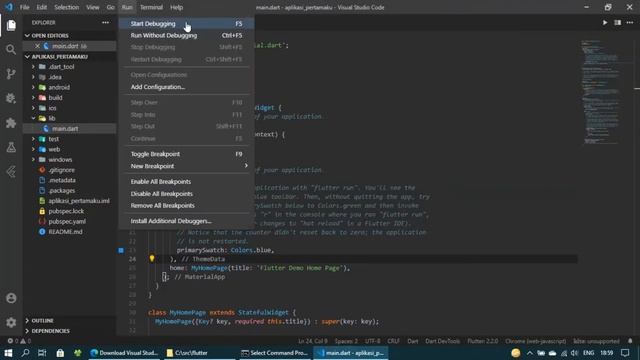Click the volume icon in system tray
Screen dimensions: 640x360
[x=574, y=353]
